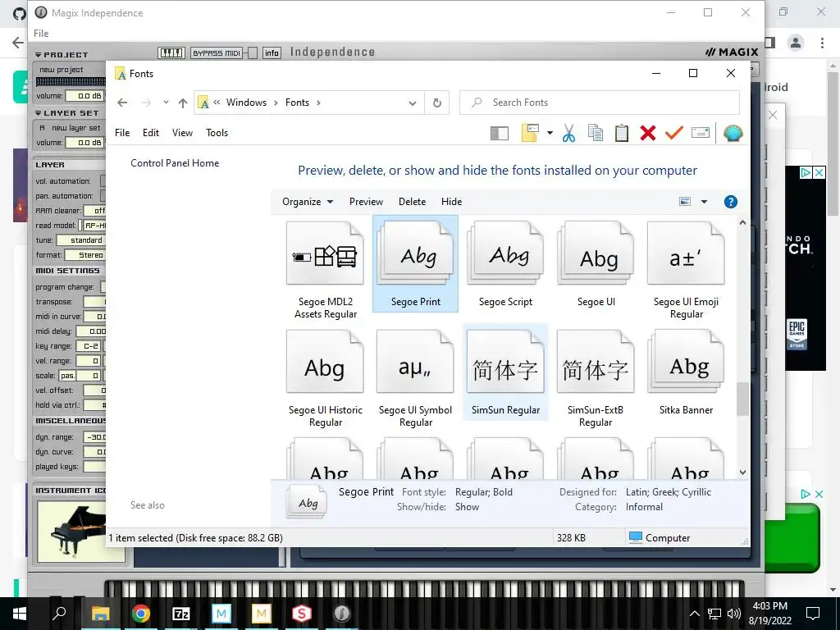This screenshot has width=840, height=630.
Task: Click the clock showing 4:03 PM
Action: [769, 606]
